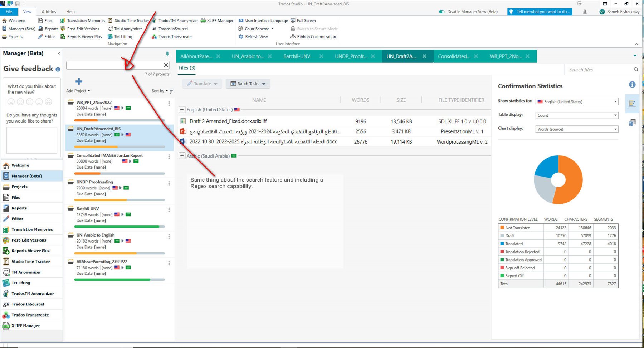644x348 pixels.
Task: Open Table display Count dropdown
Action: point(577,115)
